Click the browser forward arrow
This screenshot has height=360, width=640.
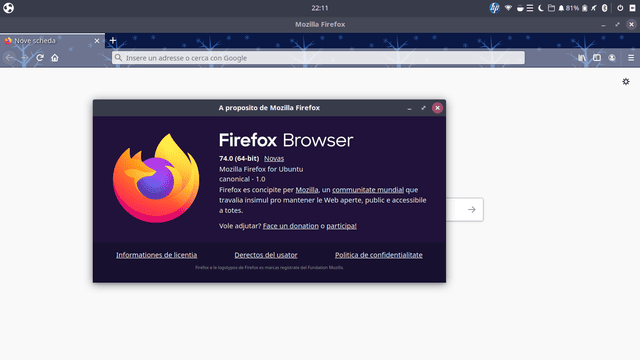point(25,58)
